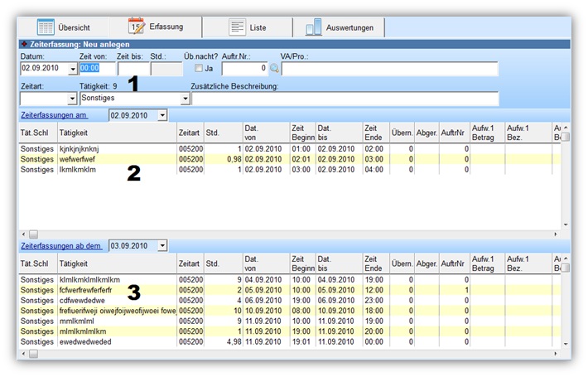Select the row cdfwewdedwe

point(290,301)
